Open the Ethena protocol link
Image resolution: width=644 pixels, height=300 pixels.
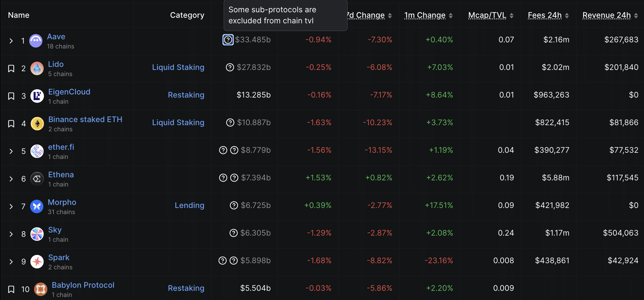[61, 175]
